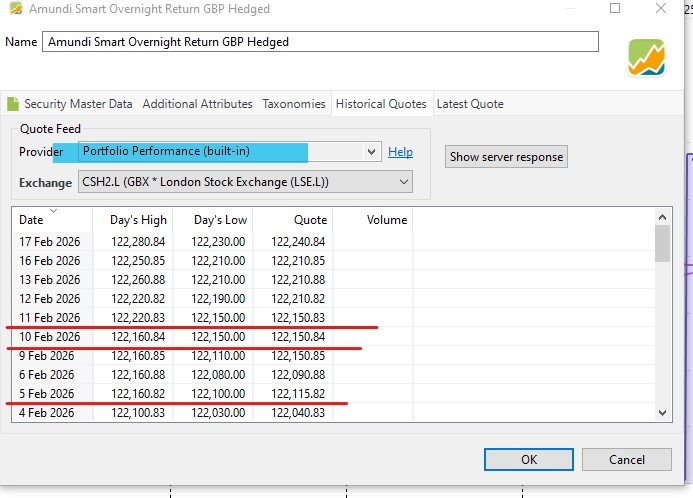
Task: Click into the Name text field
Action: click(320, 42)
